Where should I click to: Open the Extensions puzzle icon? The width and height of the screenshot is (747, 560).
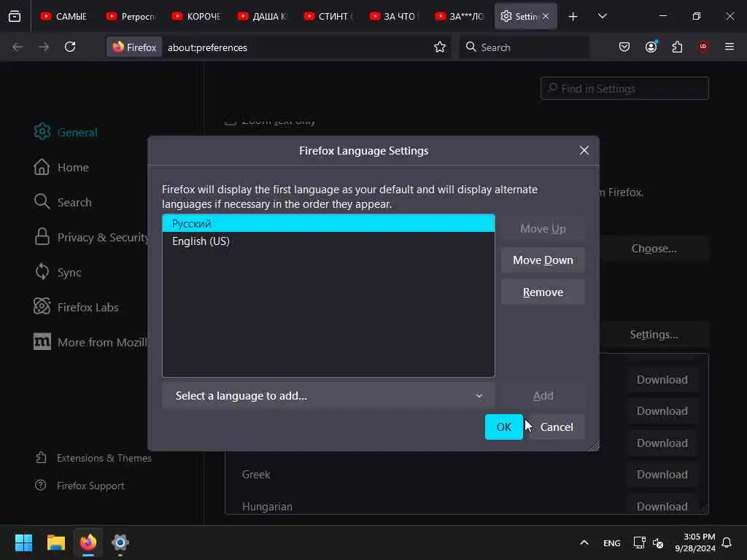(x=677, y=47)
